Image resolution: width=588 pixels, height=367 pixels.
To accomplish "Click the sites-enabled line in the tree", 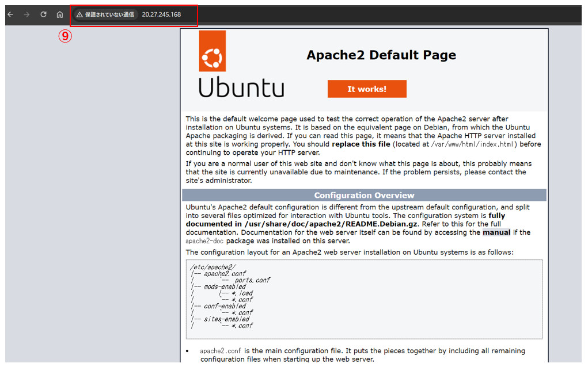I will (226, 319).
